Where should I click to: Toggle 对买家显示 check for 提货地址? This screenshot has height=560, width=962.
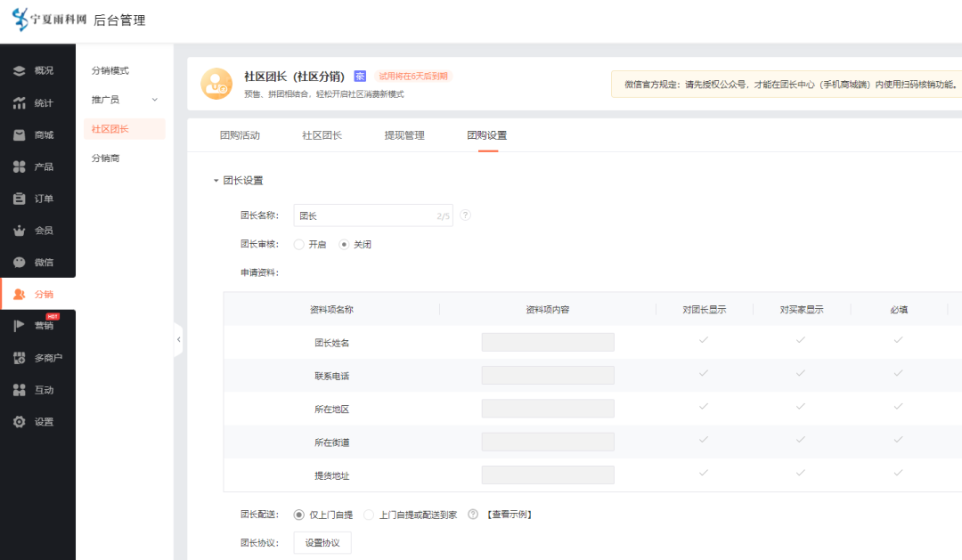801,472
